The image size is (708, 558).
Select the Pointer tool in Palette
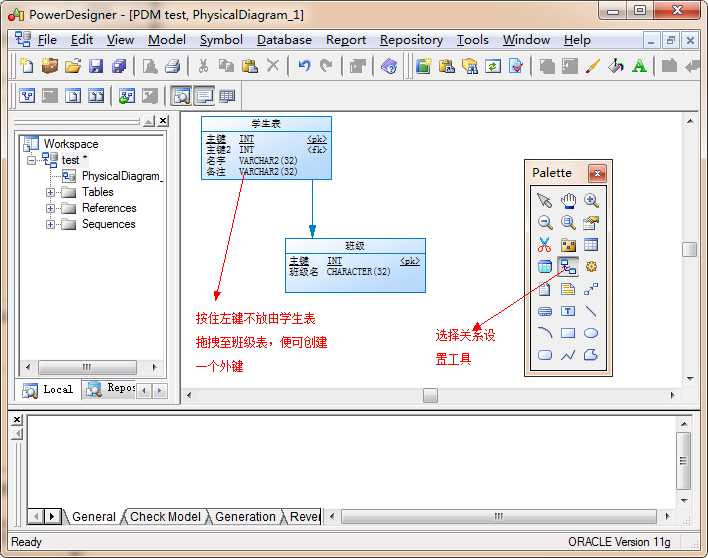tap(545, 200)
